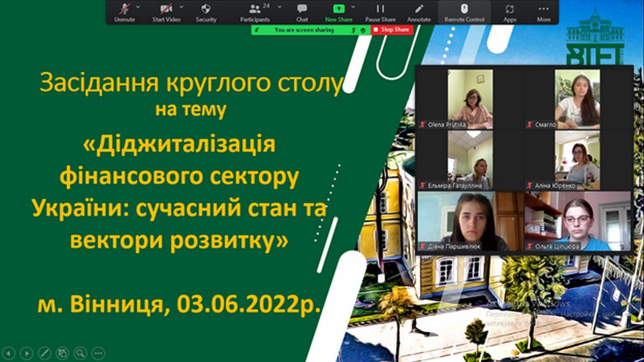Start Video with the camera button
The width and height of the screenshot is (644, 362).
point(166,12)
